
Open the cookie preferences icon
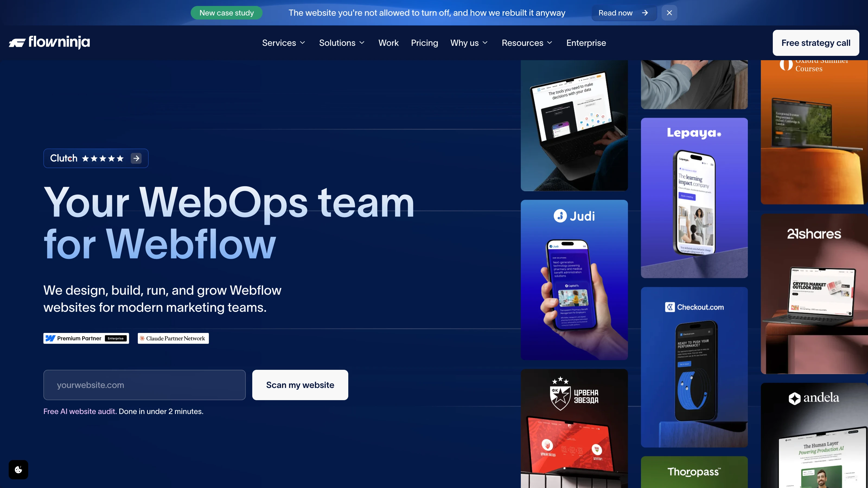coord(18,470)
